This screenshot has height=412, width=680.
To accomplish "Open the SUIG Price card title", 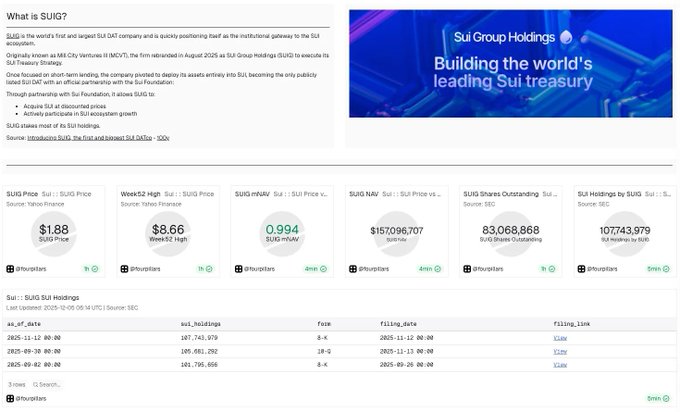I will pos(22,194).
